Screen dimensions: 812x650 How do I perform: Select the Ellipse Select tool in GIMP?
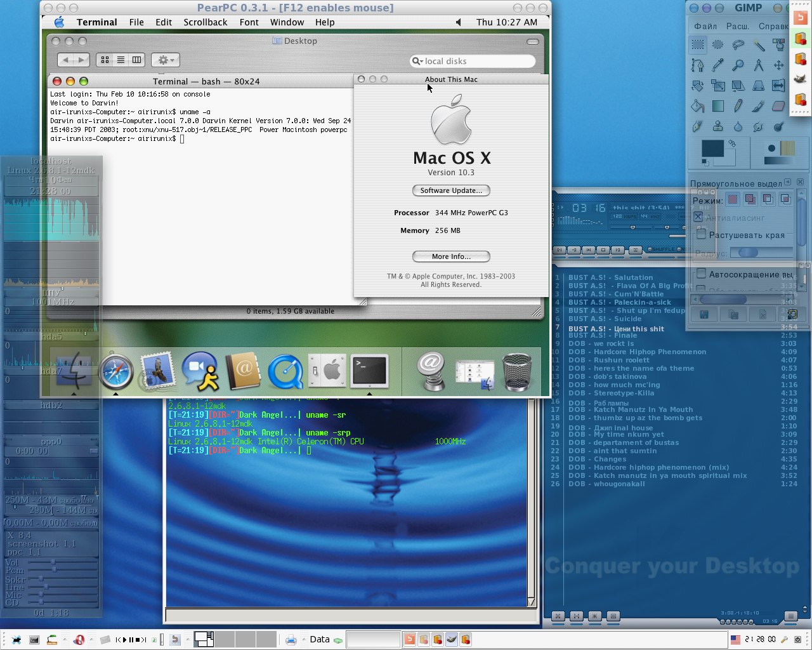click(x=718, y=44)
